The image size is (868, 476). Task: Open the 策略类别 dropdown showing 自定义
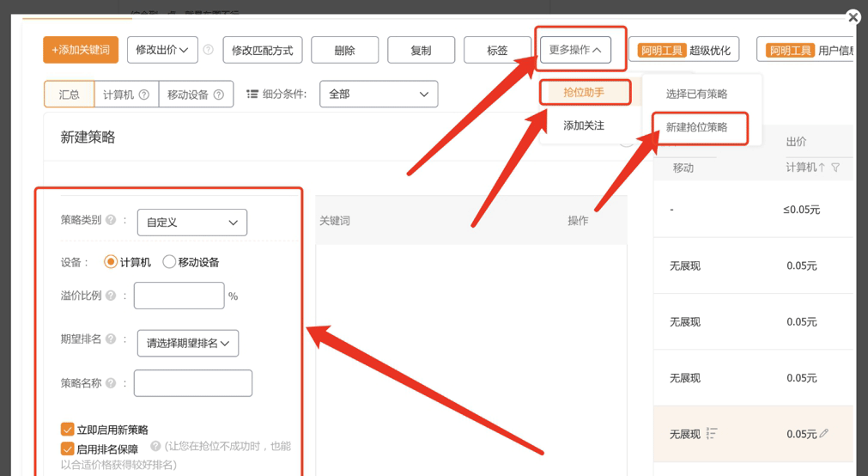click(191, 223)
